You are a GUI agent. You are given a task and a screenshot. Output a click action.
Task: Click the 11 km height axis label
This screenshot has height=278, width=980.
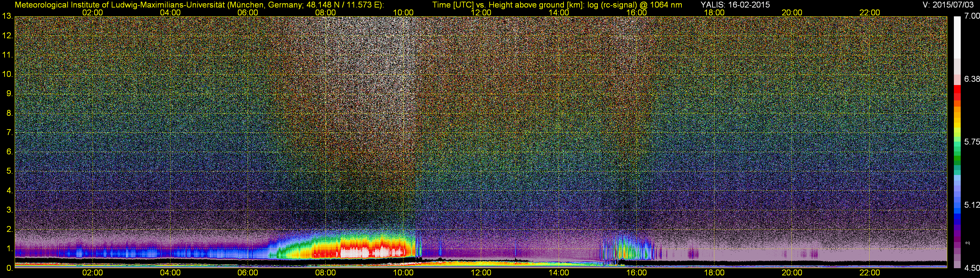click(x=7, y=55)
